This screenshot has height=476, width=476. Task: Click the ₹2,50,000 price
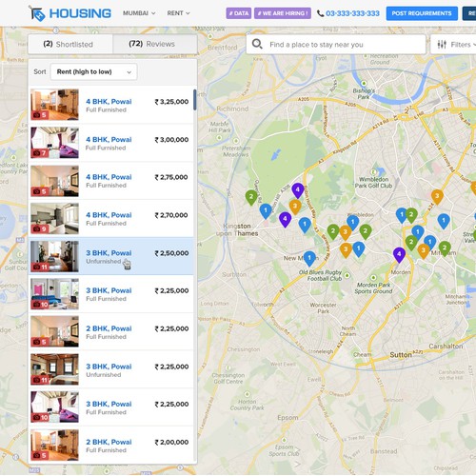pyautogui.click(x=171, y=253)
